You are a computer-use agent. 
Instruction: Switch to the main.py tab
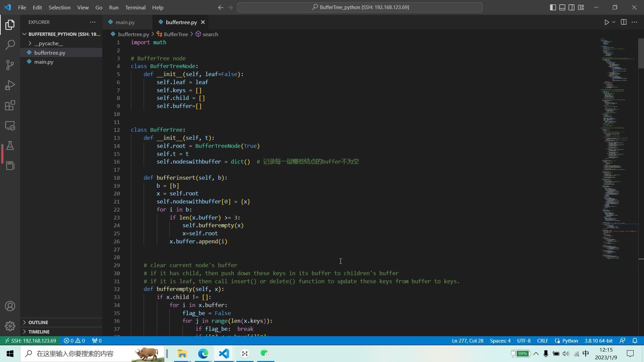(x=125, y=22)
